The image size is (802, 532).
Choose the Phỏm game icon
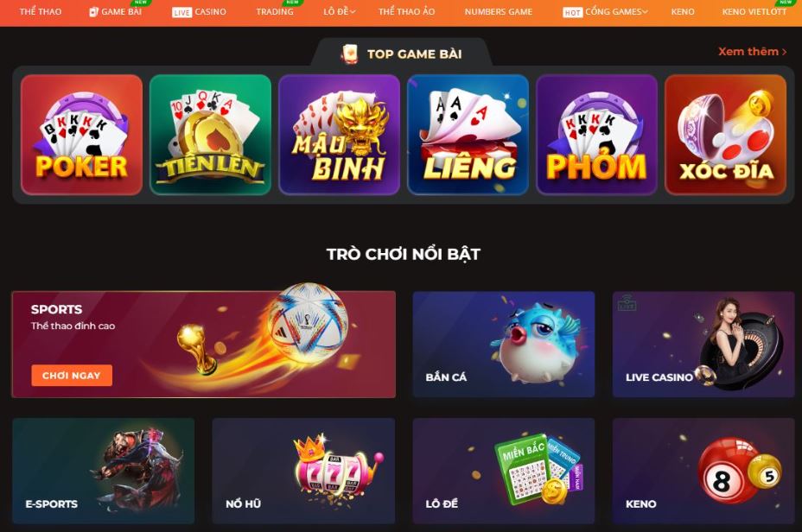click(x=597, y=135)
